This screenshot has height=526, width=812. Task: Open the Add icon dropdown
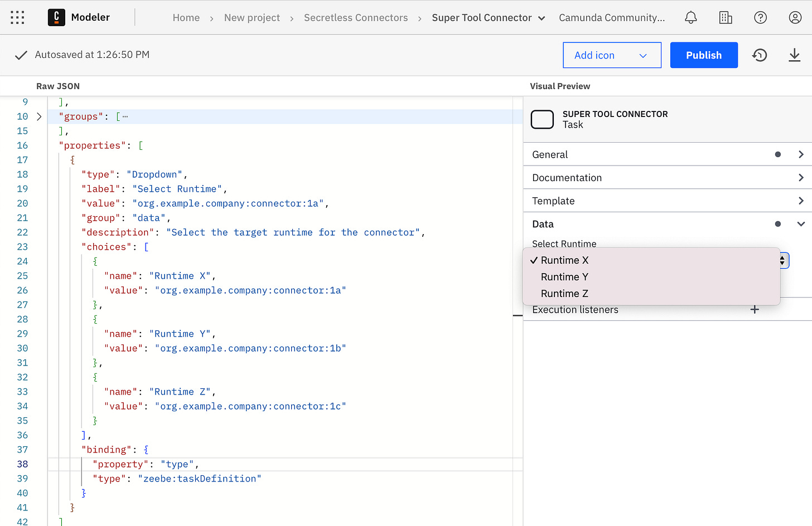click(612, 55)
